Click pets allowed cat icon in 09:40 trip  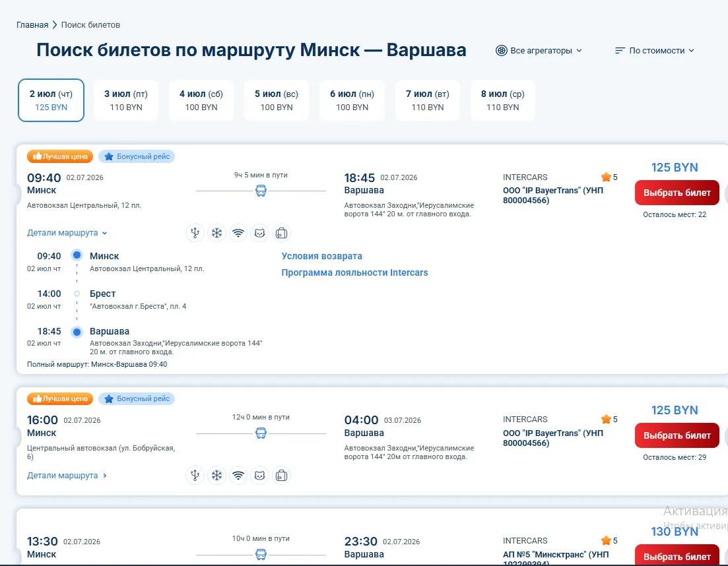pos(260,233)
